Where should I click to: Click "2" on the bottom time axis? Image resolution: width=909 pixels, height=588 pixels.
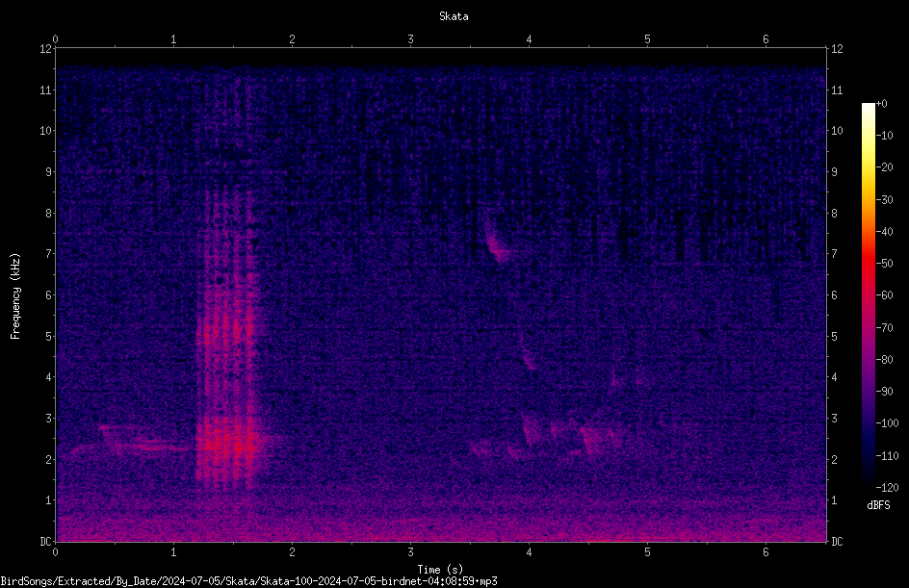[x=292, y=552]
